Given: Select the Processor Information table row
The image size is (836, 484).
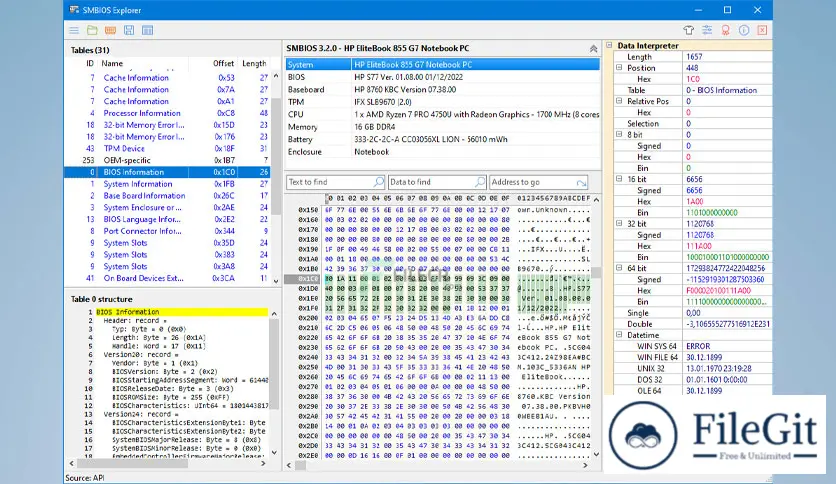Looking at the screenshot, I should click(167, 113).
